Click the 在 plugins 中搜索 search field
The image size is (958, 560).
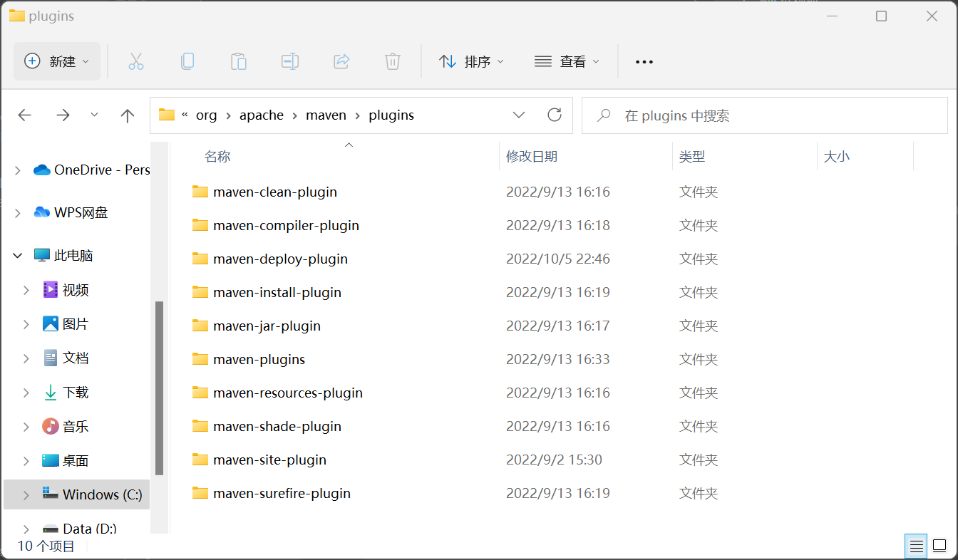[765, 115]
